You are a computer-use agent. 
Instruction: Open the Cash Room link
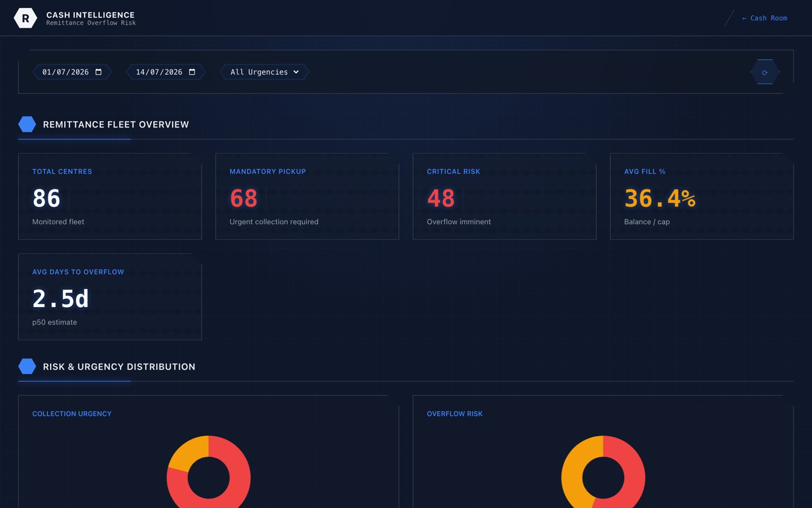point(764,18)
